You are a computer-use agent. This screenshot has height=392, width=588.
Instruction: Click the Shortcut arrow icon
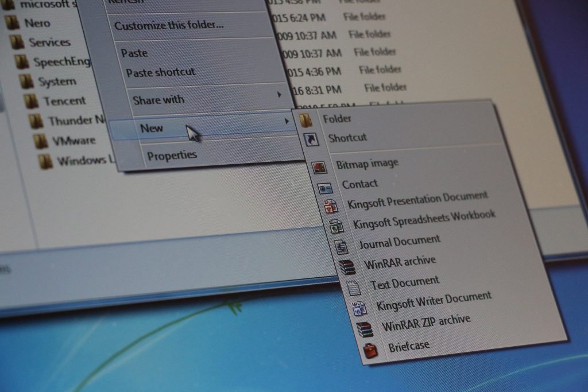point(311,139)
